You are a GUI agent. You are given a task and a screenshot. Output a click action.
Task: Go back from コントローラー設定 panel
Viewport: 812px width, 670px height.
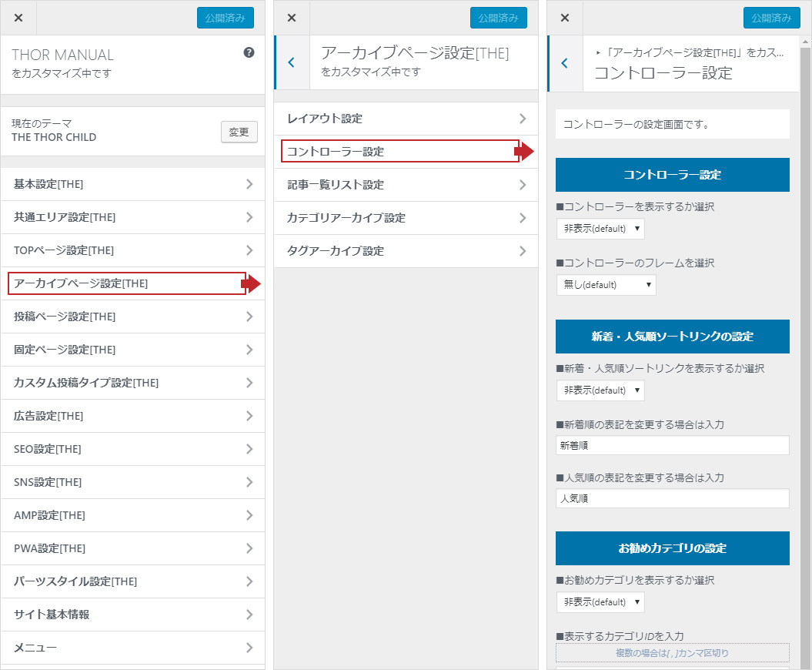click(x=565, y=63)
